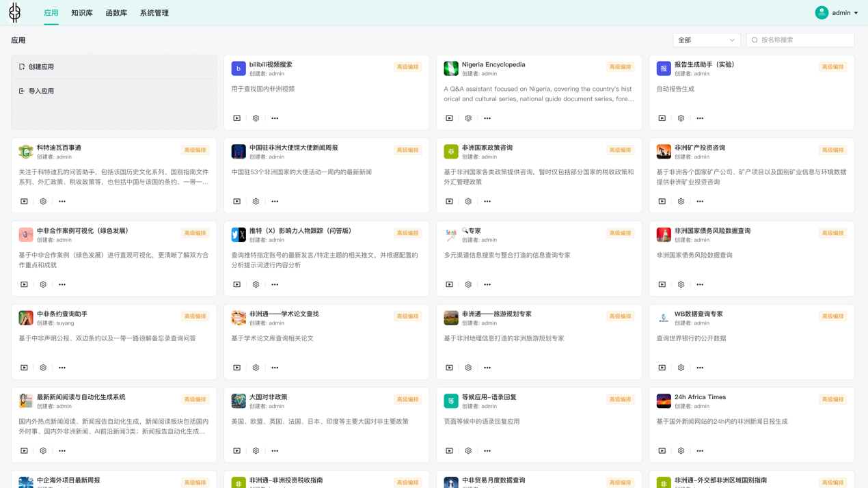This screenshot has width=868, height=488.
Task: Run the 非洲矿产投资咨询 app via play icon
Action: point(662,202)
